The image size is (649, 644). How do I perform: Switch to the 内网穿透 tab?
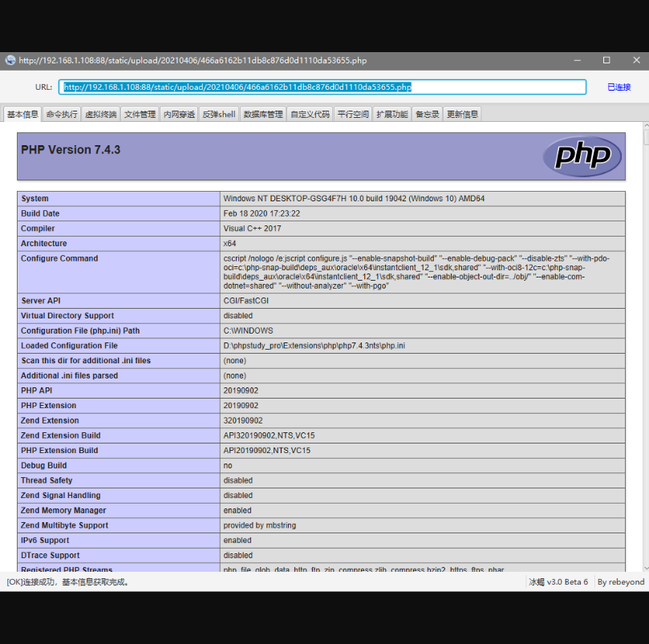(179, 115)
